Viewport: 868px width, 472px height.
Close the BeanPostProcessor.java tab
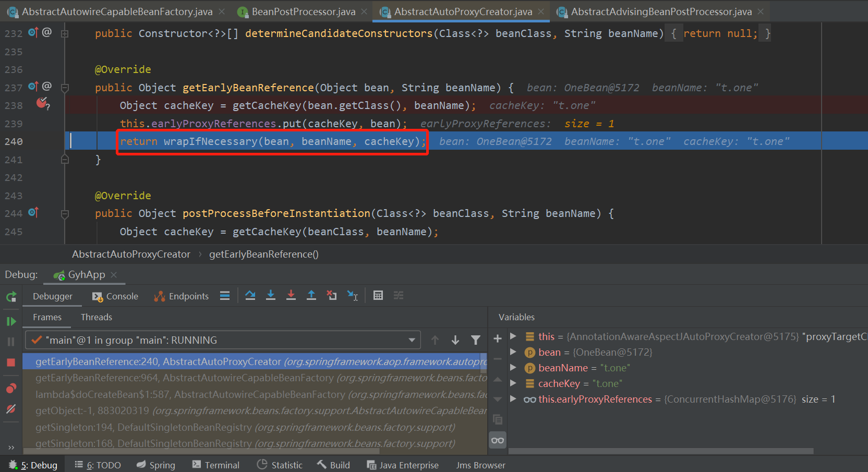[364, 11]
